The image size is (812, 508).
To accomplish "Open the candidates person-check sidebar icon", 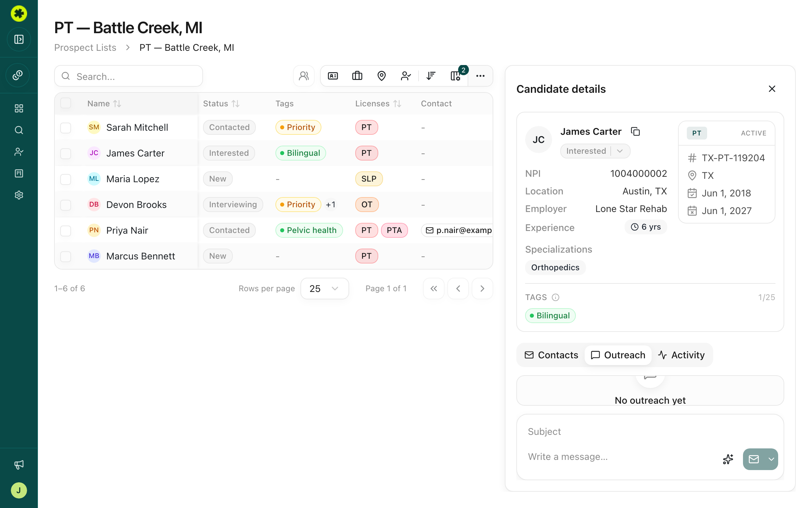I will click(19, 152).
